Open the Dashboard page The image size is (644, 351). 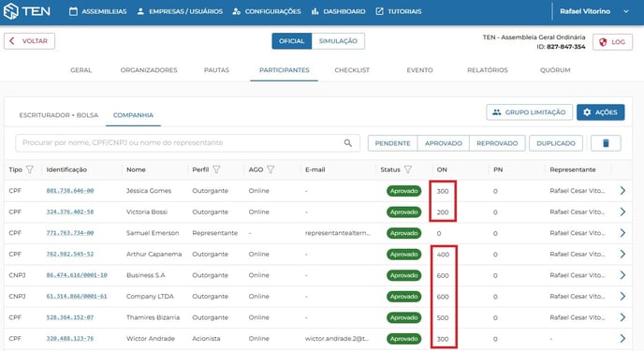338,11
